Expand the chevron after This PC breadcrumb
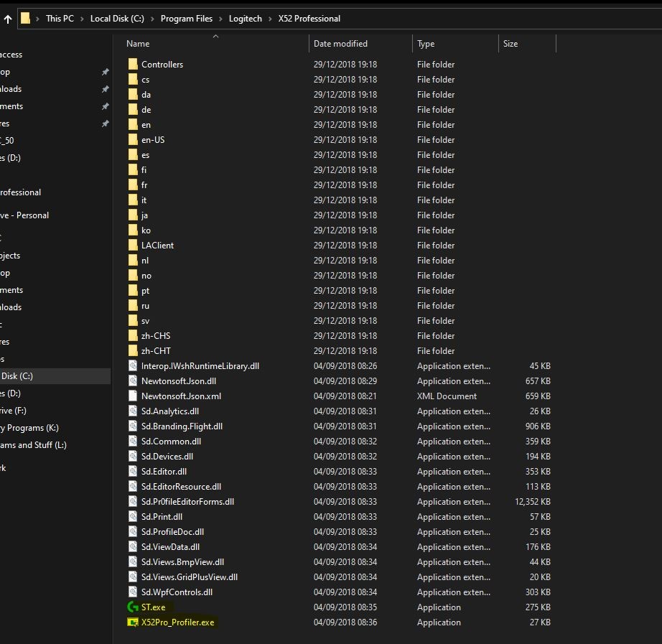The height and width of the screenshot is (644, 662). coord(82,19)
